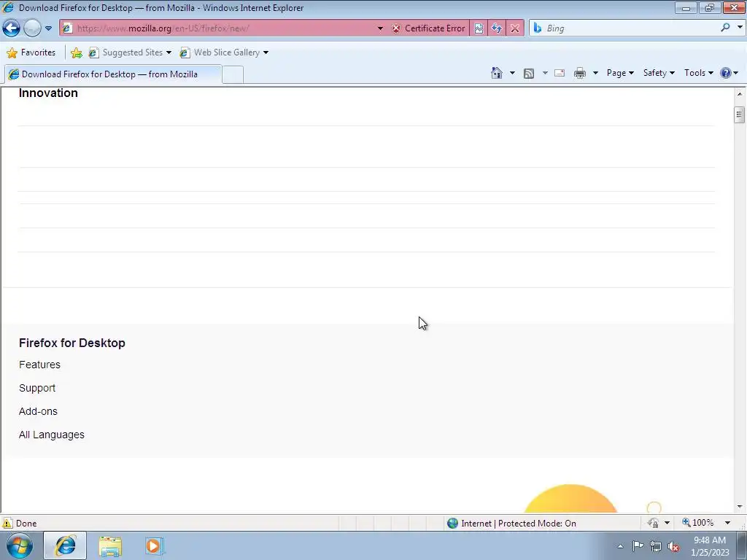Expand the Feeds dropdown arrow
This screenshot has width=747, height=560.
tap(545, 74)
